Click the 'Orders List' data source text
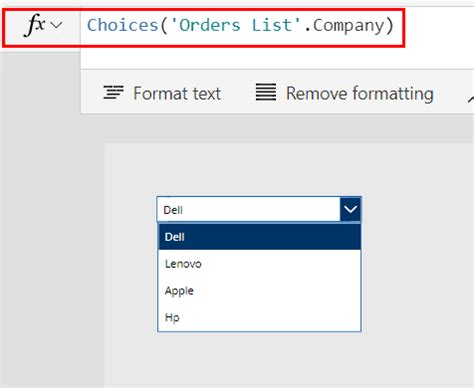474x388 pixels. [x=236, y=25]
